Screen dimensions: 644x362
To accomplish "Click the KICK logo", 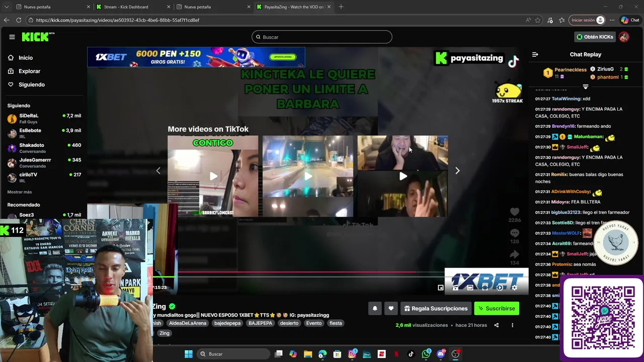I will [38, 37].
